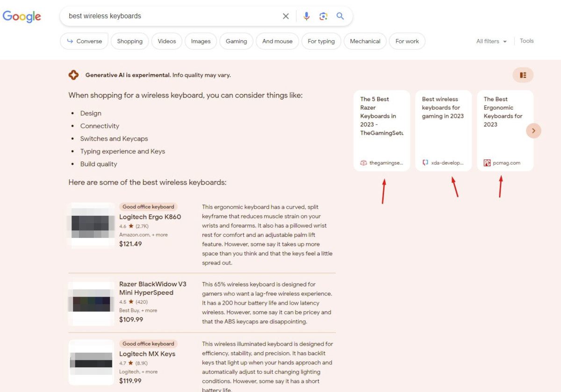Click the magnifying glass search icon
Image resolution: width=561 pixels, height=392 pixels.
pos(340,16)
